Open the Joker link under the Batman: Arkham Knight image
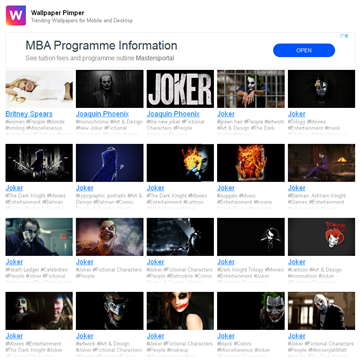360x360 pixels. 297,188
